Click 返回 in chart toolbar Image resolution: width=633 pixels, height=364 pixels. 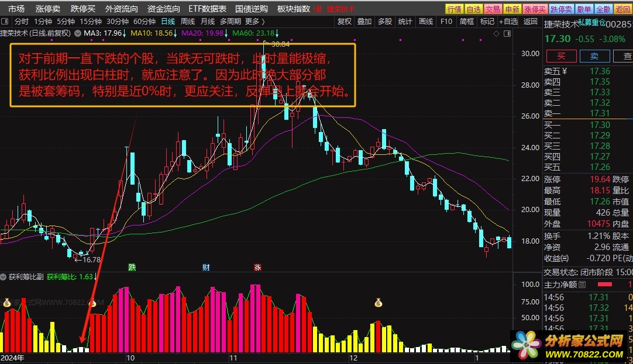coord(531,22)
